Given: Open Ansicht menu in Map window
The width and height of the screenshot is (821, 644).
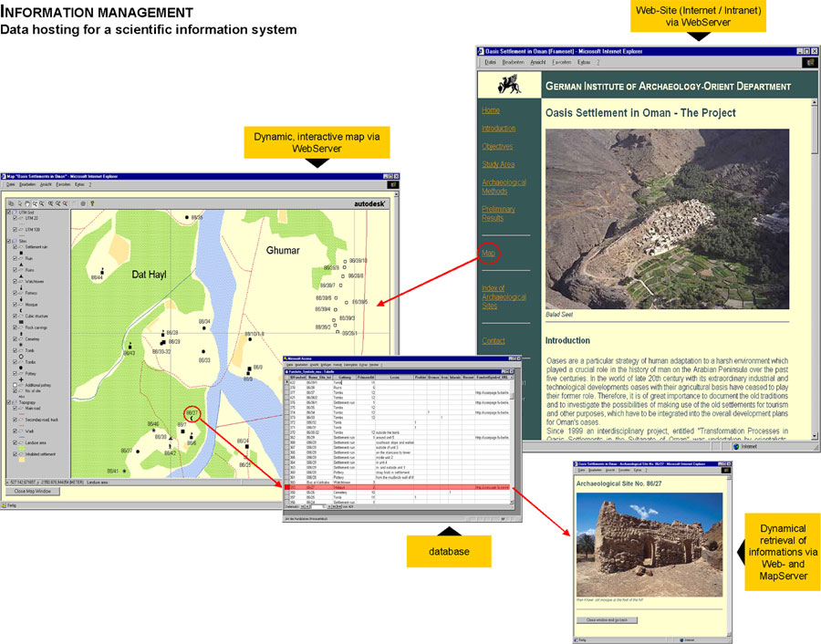Looking at the screenshot, I should pos(47,185).
